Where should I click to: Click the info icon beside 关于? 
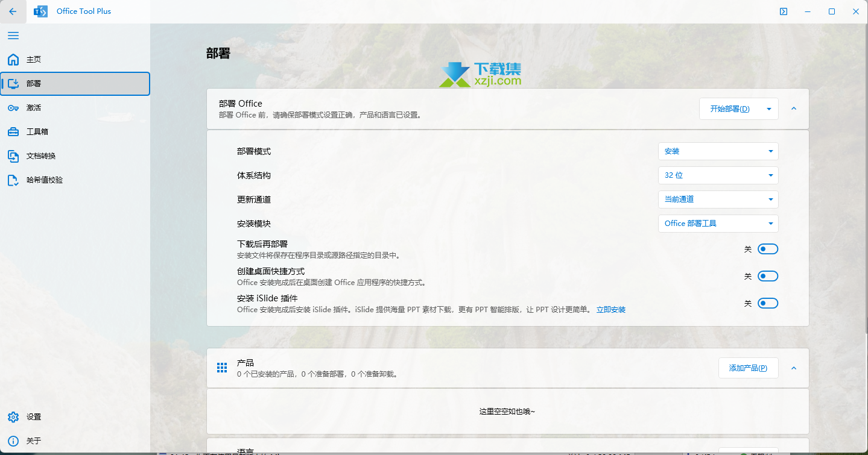tap(13, 441)
